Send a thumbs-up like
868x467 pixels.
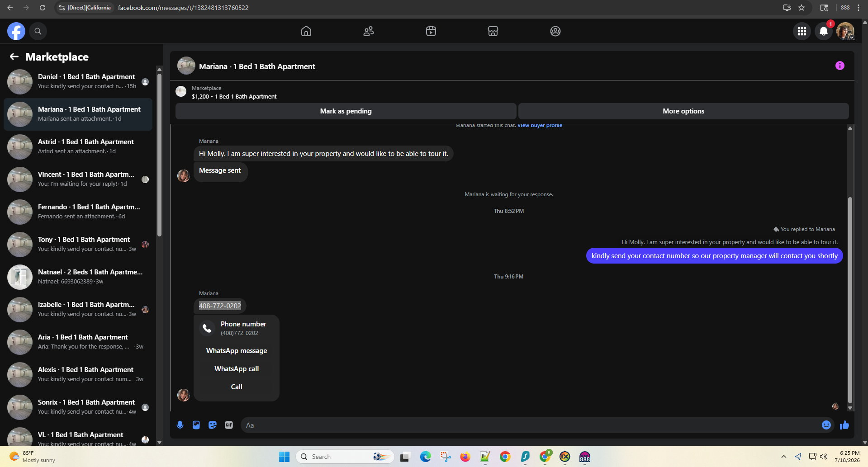point(844,425)
